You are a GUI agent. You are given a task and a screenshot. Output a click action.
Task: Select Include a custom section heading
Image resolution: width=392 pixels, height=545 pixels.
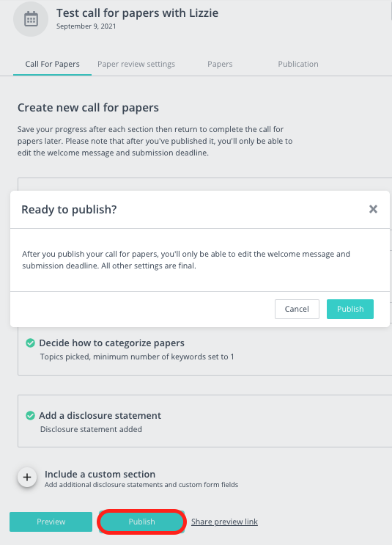[100, 474]
